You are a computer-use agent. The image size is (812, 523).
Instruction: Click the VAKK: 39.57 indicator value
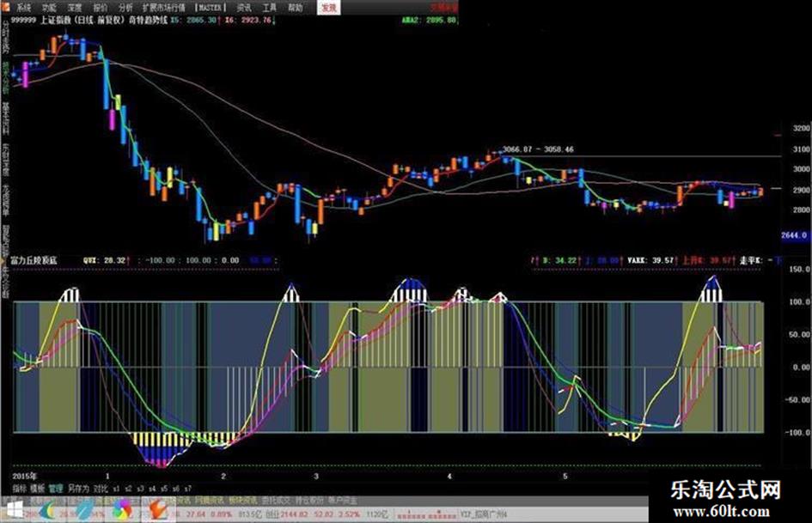(x=650, y=260)
